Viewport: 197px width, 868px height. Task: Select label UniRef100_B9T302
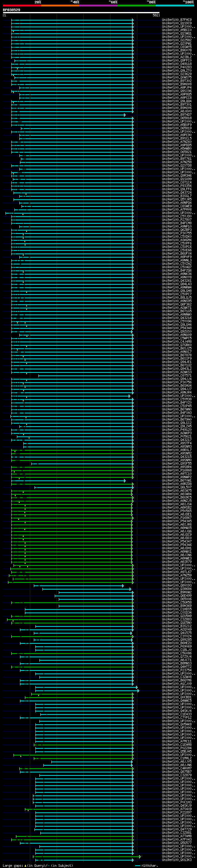pyautogui.click(x=177, y=81)
